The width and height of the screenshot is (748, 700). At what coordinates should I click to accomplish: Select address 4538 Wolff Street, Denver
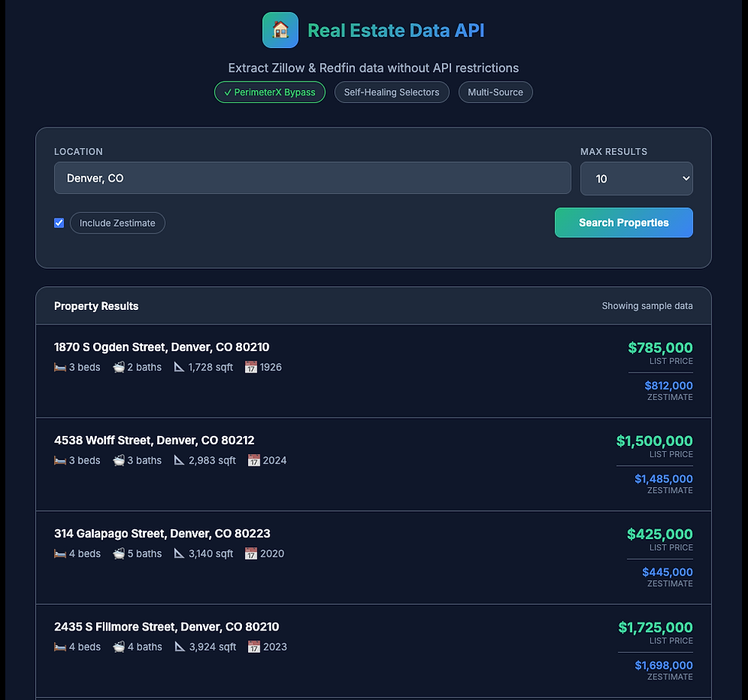(154, 440)
